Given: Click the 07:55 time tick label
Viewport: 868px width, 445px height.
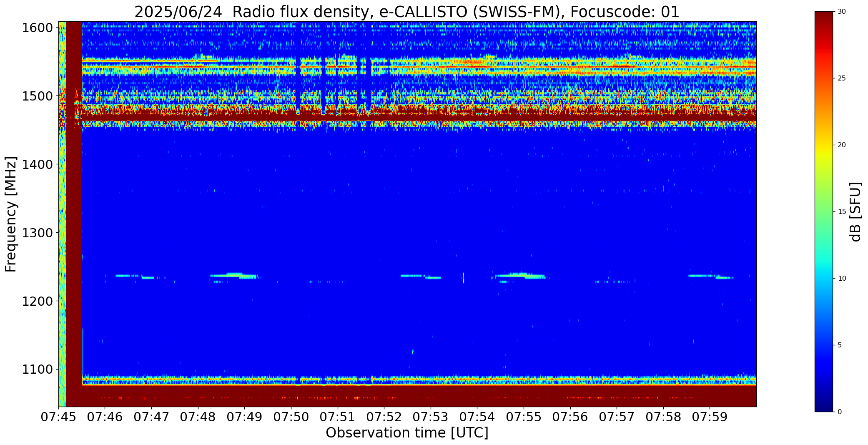Looking at the screenshot, I should [x=524, y=417].
